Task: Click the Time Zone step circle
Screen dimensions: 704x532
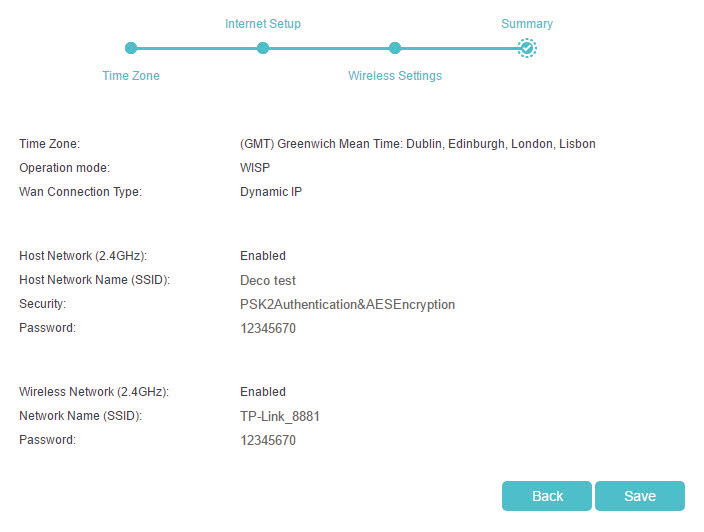Action: [131, 48]
